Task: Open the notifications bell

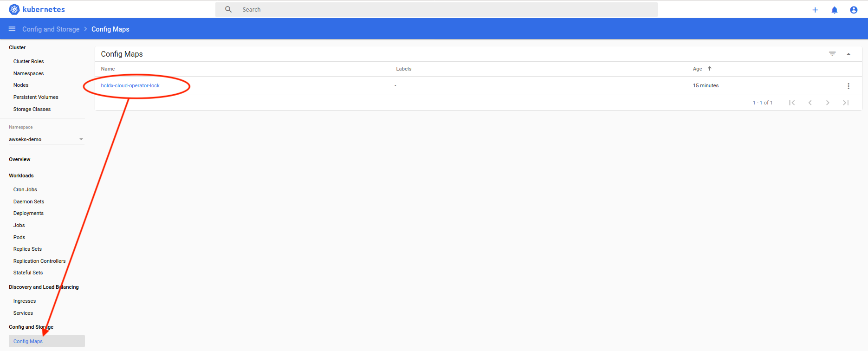Action: pos(834,10)
